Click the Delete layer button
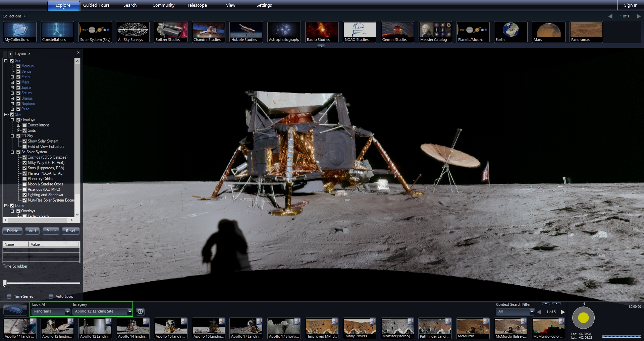The height and width of the screenshot is (341, 644). [x=12, y=231]
